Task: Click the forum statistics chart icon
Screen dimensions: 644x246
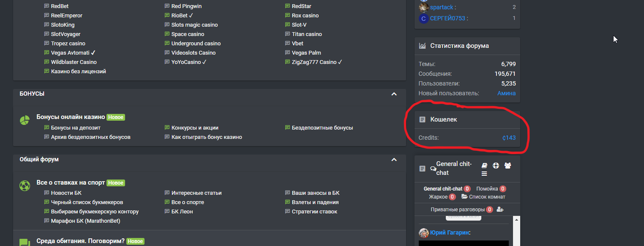Action: pos(422,46)
